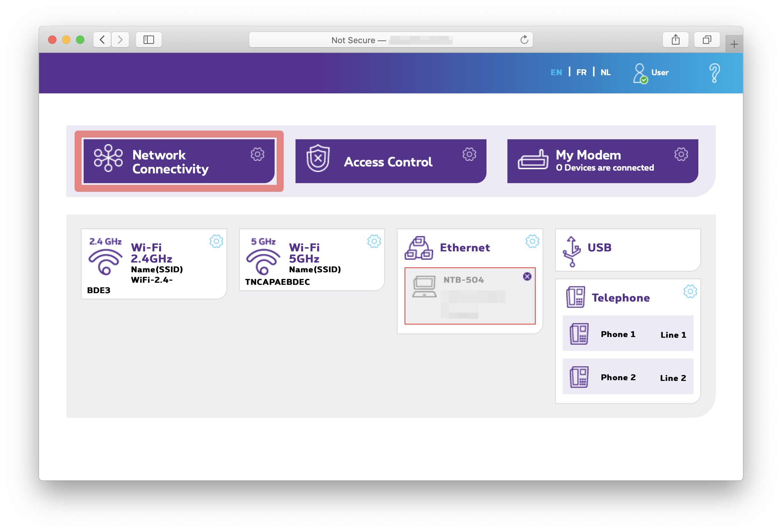The image size is (782, 532).
Task: Click the Telephone header phone icon
Action: [576, 297]
